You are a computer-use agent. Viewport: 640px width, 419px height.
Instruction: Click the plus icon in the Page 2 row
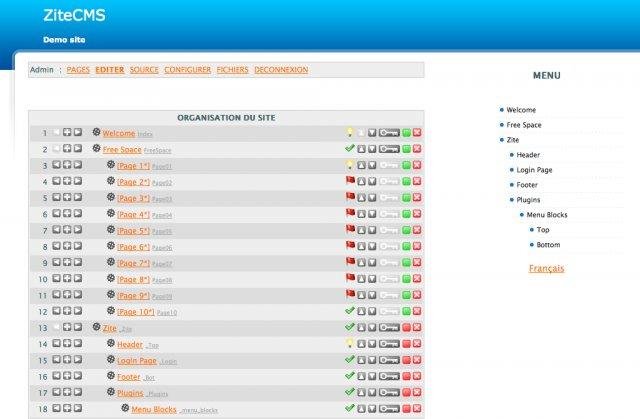(67, 181)
